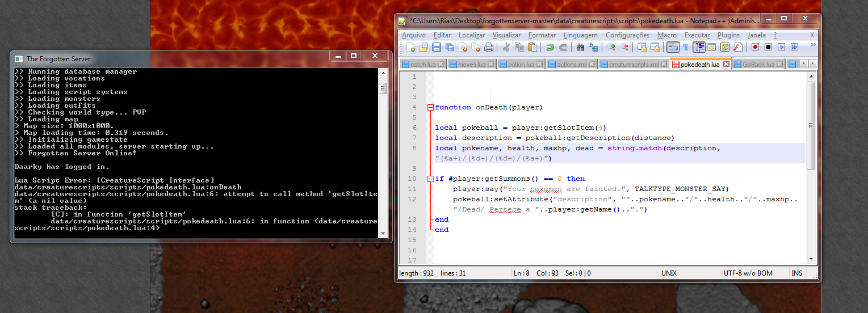Open the Document Map icon

point(725,47)
